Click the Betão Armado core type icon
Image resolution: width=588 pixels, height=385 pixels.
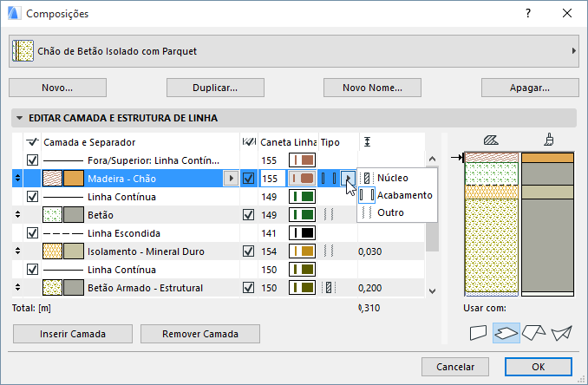[x=329, y=288]
